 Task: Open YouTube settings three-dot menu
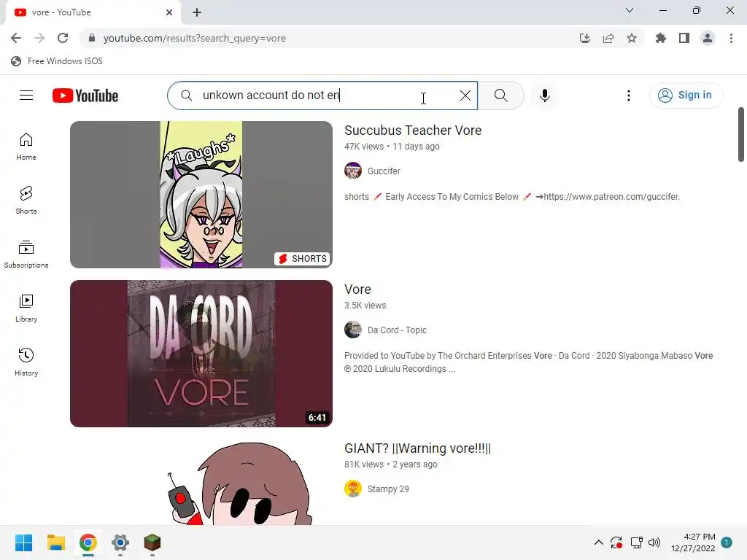tap(628, 96)
